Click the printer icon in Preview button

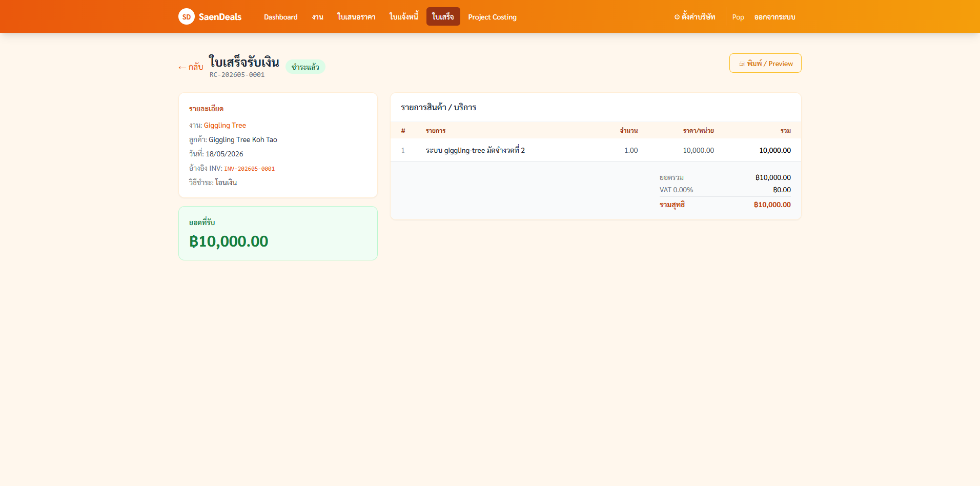[742, 64]
